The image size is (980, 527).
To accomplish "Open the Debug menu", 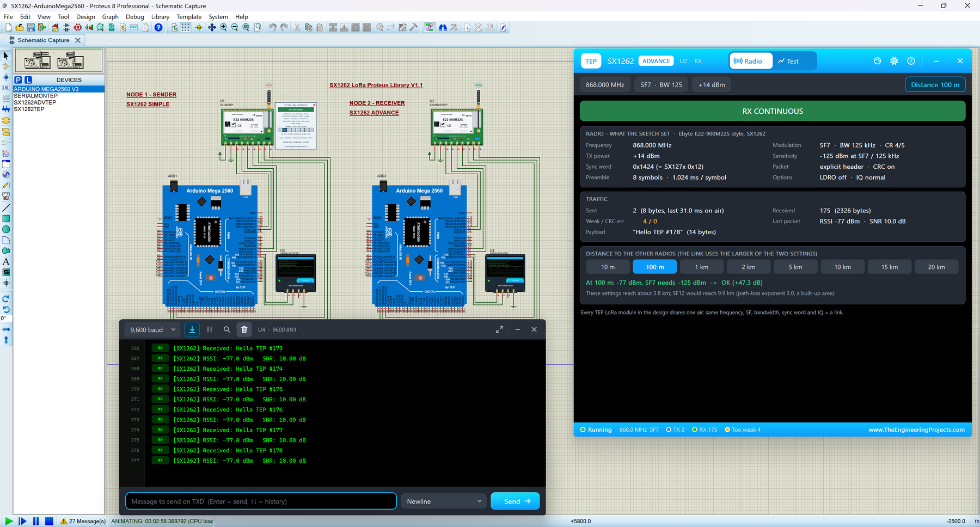I will pyautogui.click(x=134, y=17).
